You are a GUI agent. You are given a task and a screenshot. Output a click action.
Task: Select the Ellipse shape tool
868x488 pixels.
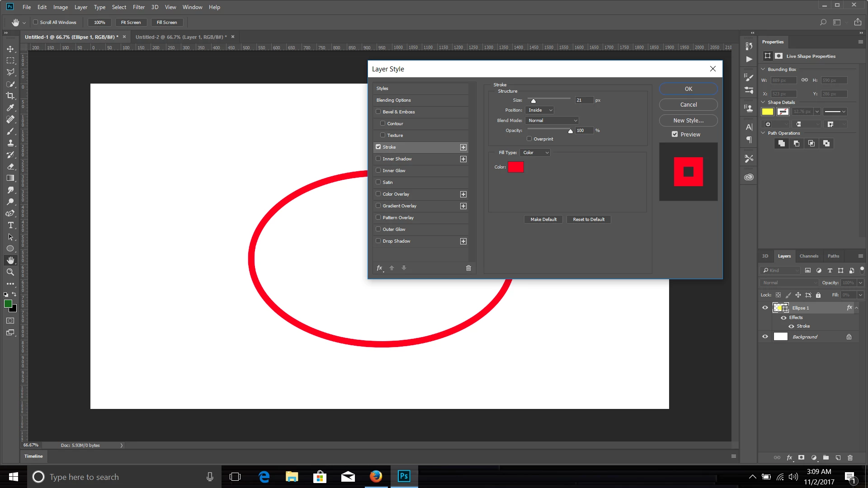(x=10, y=249)
